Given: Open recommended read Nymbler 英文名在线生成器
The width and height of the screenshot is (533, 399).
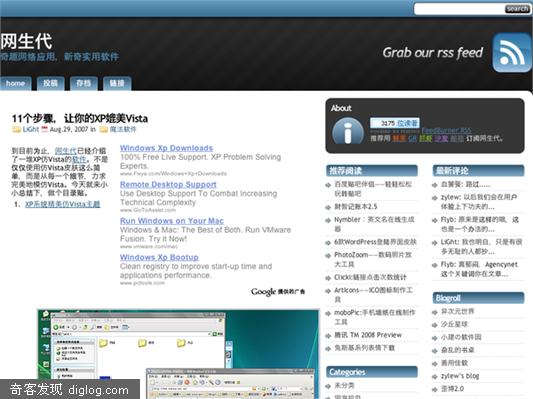Looking at the screenshot, I should click(x=374, y=224).
